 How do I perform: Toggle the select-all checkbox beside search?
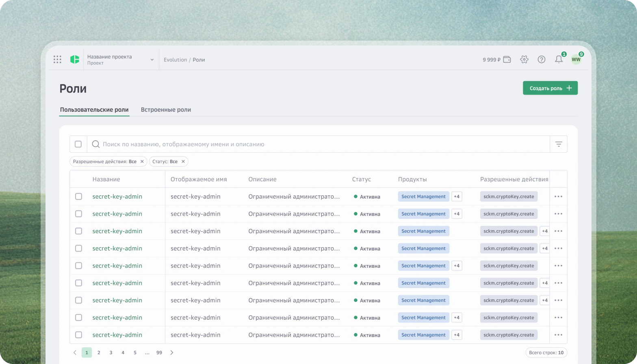pyautogui.click(x=78, y=144)
